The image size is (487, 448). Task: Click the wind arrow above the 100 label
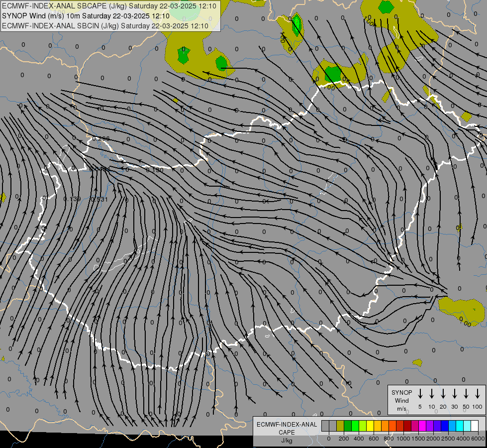click(478, 394)
